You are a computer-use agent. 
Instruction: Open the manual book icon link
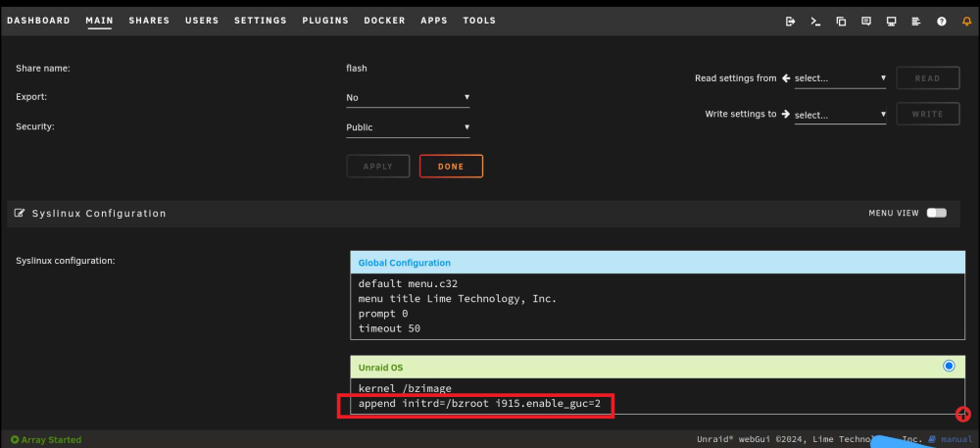(x=933, y=439)
